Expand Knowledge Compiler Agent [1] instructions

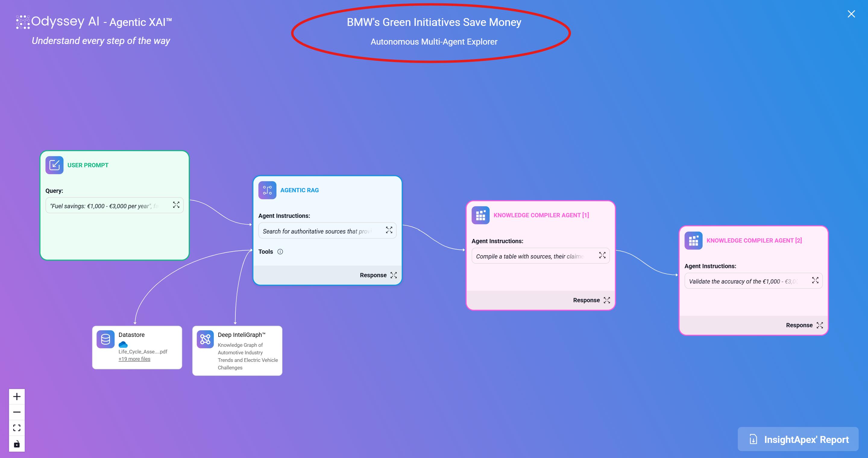coord(602,255)
